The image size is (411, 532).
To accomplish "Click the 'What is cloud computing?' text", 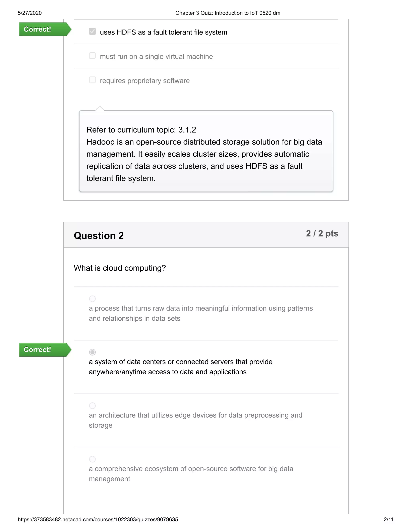I will 120,268.
